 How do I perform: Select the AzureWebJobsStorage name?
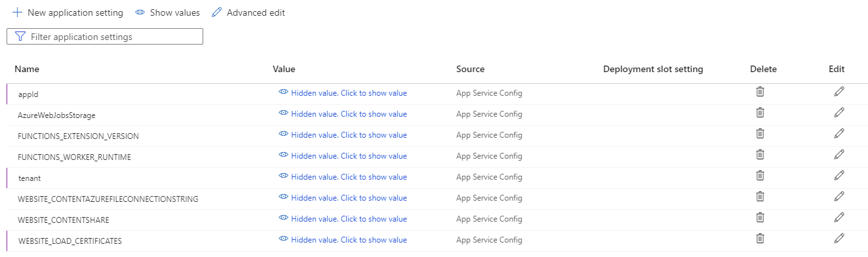(56, 115)
